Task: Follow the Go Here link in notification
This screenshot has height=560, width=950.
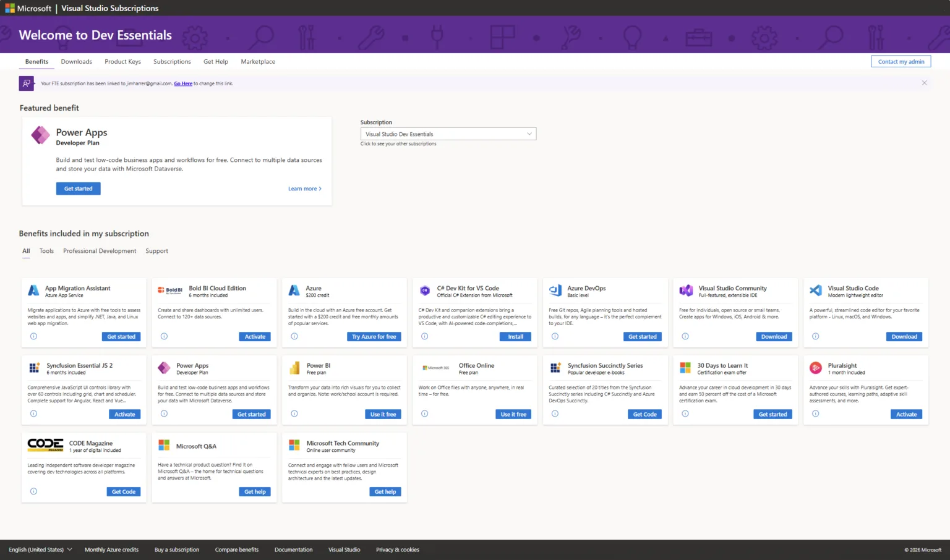Action: 183,83
